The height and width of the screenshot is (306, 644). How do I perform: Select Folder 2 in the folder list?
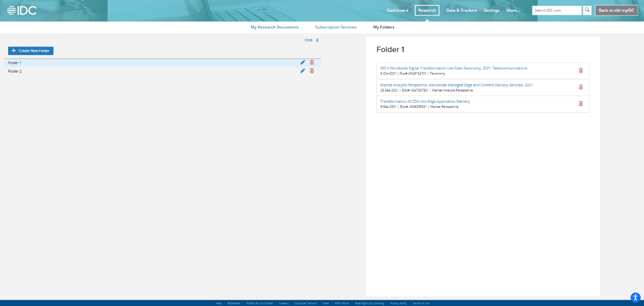coord(162,71)
